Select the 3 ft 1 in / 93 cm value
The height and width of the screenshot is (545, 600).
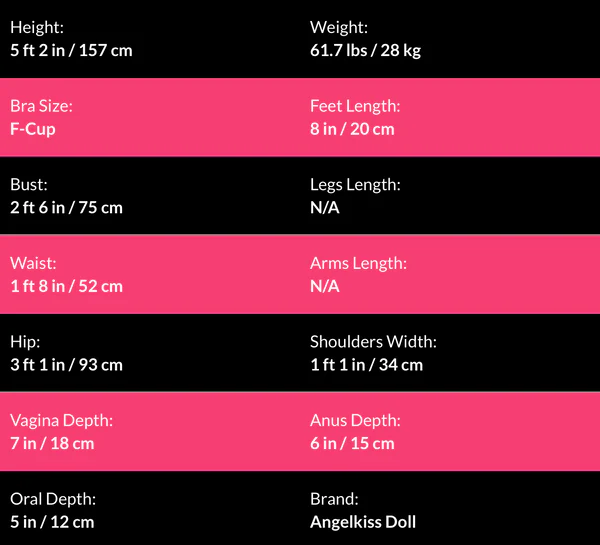coord(66,365)
